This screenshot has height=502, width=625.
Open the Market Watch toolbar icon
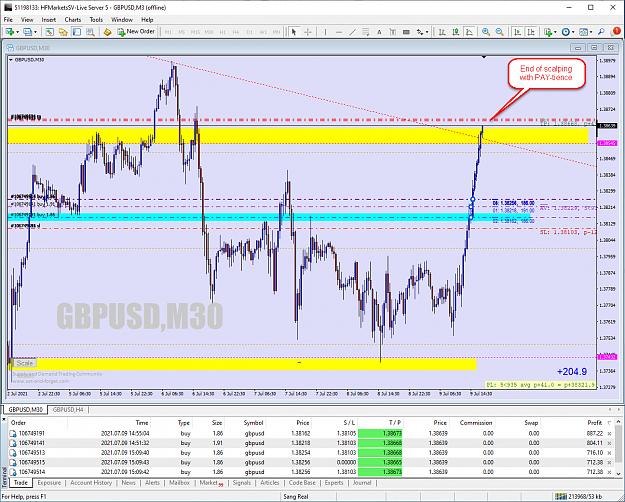pyautogui.click(x=49, y=32)
